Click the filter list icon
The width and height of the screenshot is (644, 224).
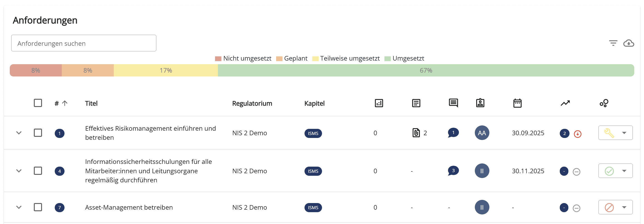tap(613, 43)
